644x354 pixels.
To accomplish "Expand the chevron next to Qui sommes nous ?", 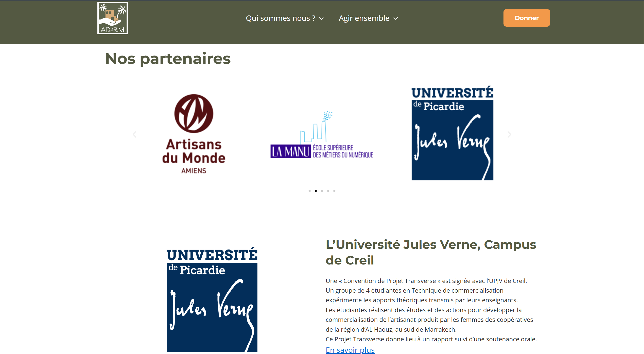I will pos(321,19).
